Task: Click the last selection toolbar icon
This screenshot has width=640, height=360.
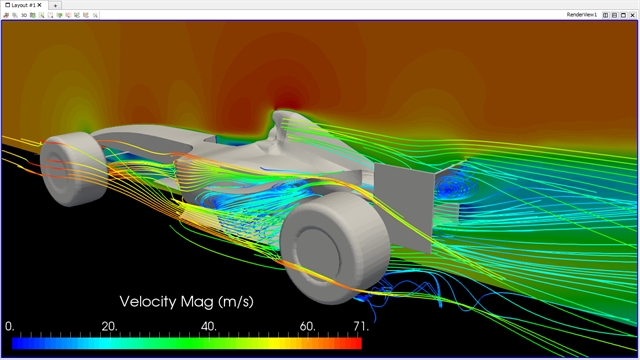Action: tap(95, 15)
